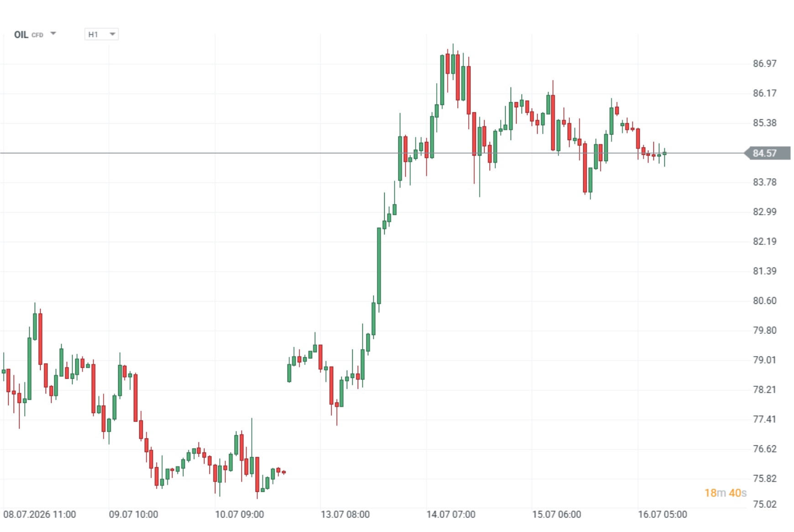Select the OIL symbol name
Viewport: 794px width, 532px height.
point(21,35)
